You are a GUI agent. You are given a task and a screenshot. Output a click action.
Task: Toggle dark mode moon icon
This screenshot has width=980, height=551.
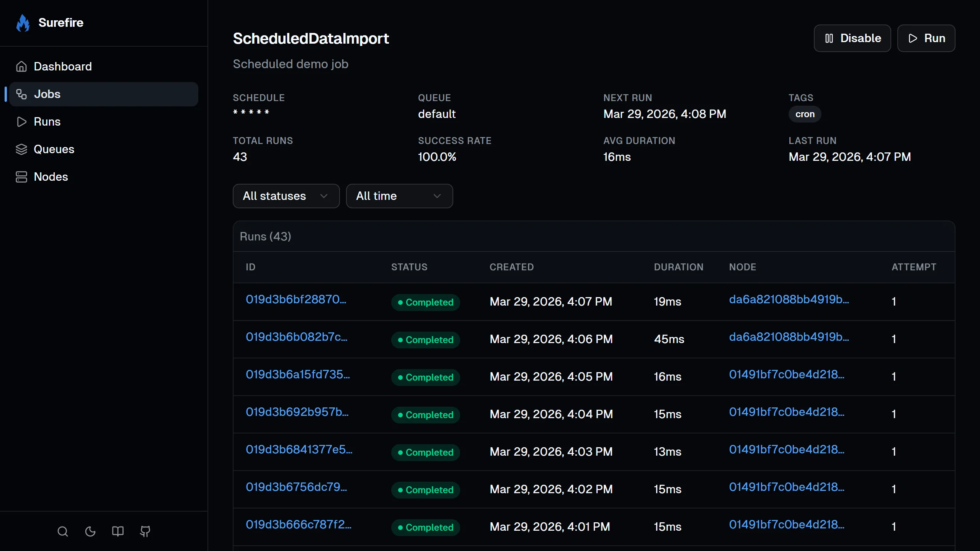(90, 531)
